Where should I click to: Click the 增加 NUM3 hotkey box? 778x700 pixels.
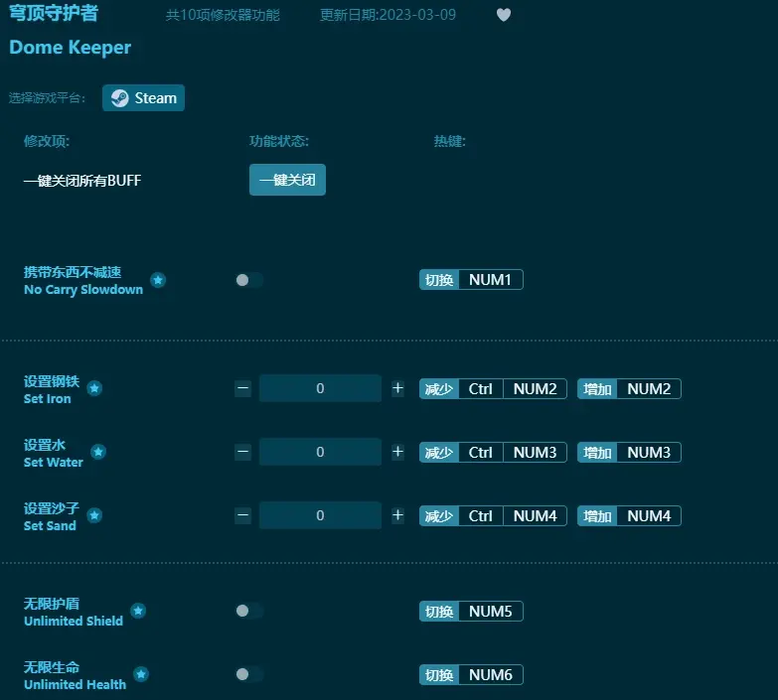(629, 452)
